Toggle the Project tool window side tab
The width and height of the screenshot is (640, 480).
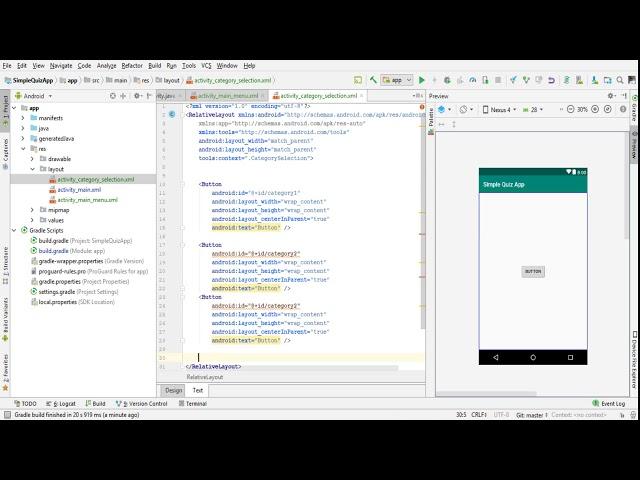[5, 111]
